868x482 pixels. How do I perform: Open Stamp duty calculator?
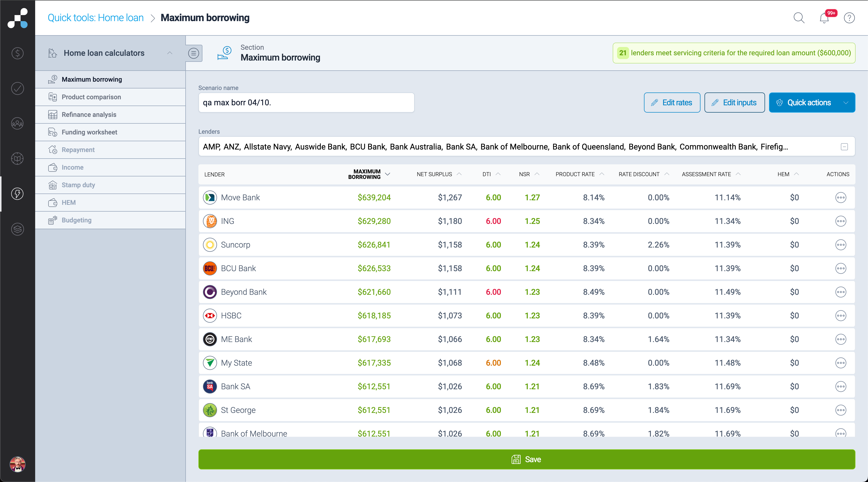pos(111,185)
